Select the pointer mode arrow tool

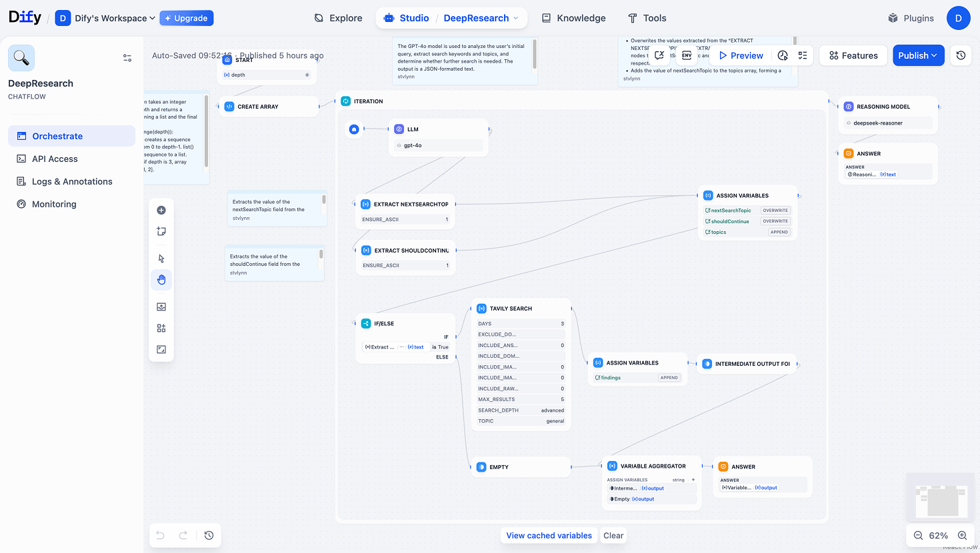click(161, 259)
